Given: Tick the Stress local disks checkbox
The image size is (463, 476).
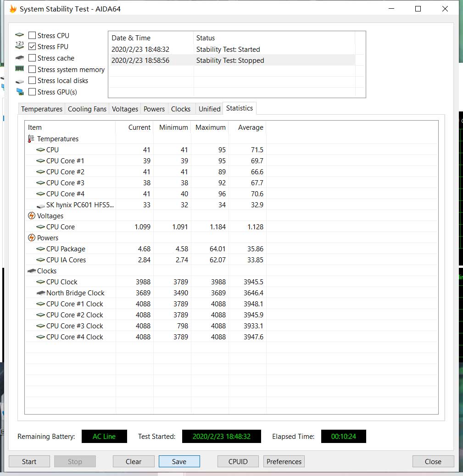Looking at the screenshot, I should 32,80.
